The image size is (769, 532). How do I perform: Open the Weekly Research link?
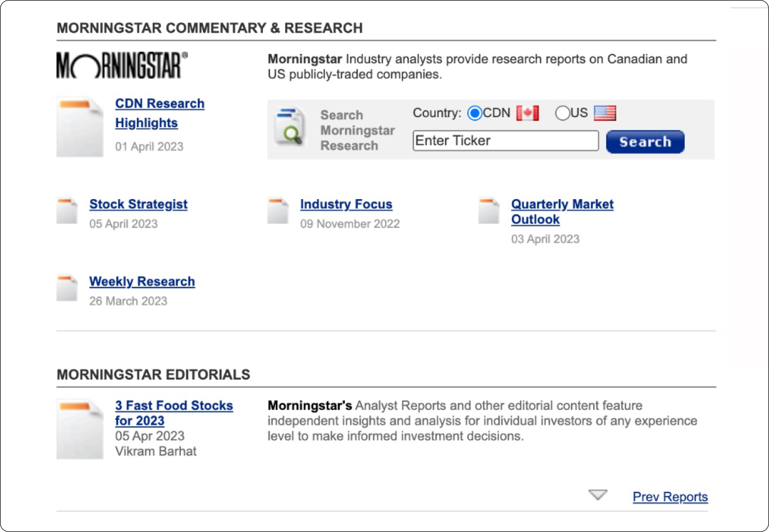point(142,282)
